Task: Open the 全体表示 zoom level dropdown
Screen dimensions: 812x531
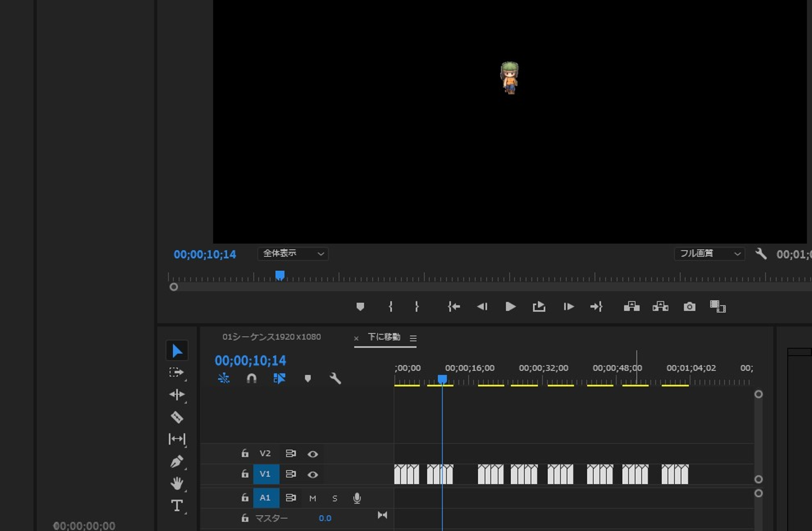Action: (293, 254)
